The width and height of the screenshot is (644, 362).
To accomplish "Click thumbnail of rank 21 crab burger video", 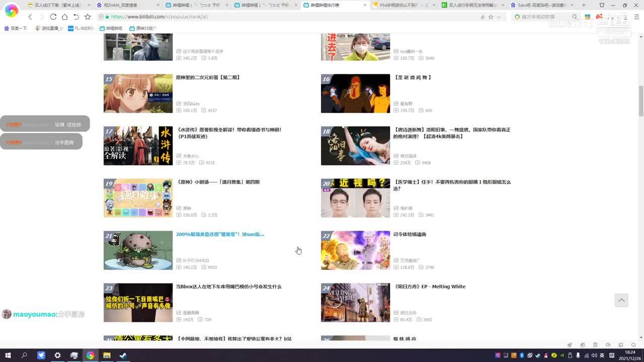I will pos(138,250).
